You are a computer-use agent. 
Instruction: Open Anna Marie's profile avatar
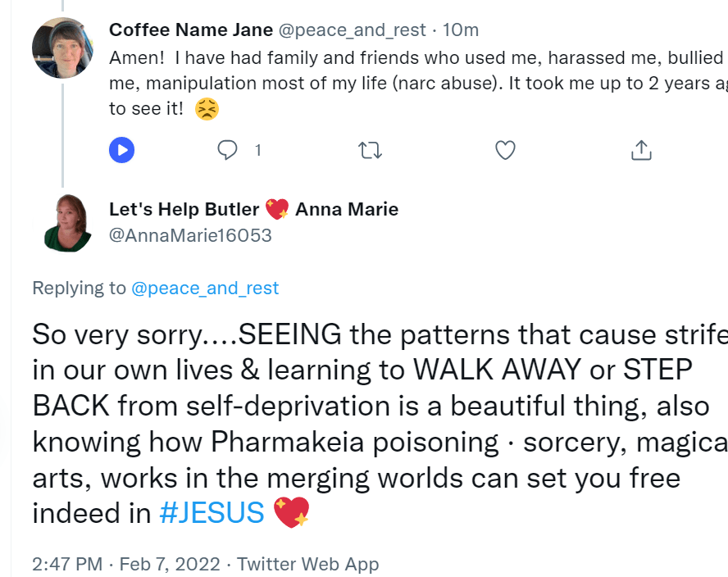[67, 222]
